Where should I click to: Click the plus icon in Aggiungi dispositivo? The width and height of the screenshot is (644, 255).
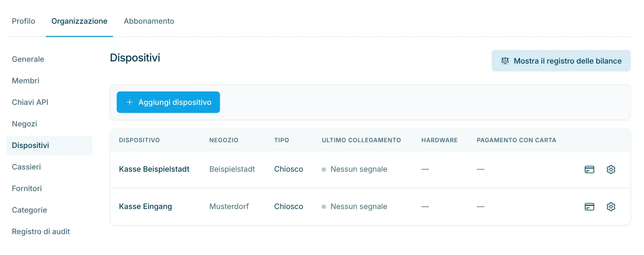click(x=129, y=102)
